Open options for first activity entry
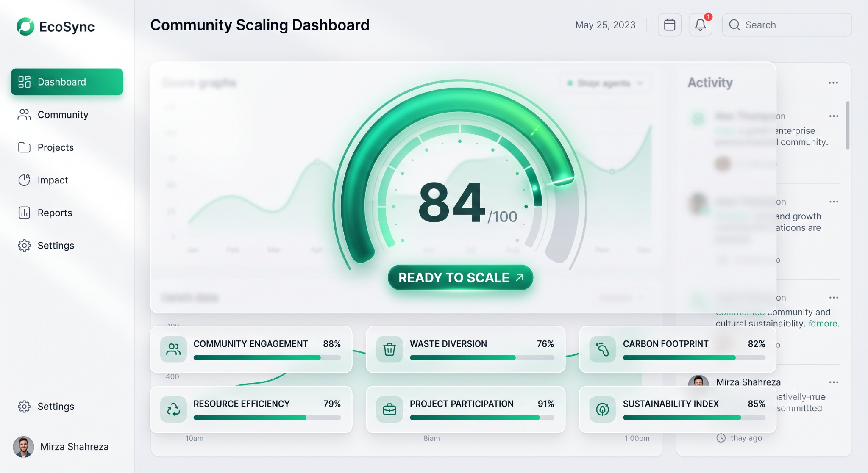Screen dimensions: 868x473 coord(834,116)
